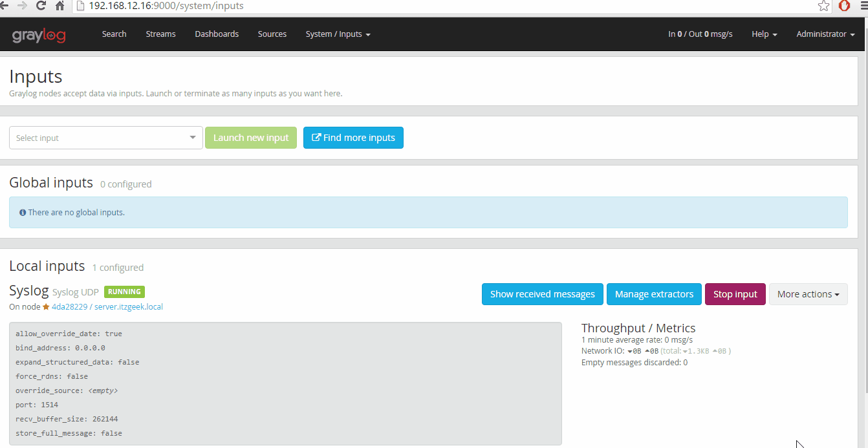Click the Throughput / Metrics heading
The height and width of the screenshot is (448, 868).
[638, 328]
